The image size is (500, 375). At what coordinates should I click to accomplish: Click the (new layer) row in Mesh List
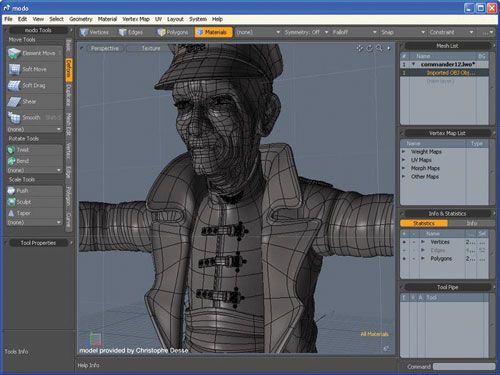(x=444, y=81)
